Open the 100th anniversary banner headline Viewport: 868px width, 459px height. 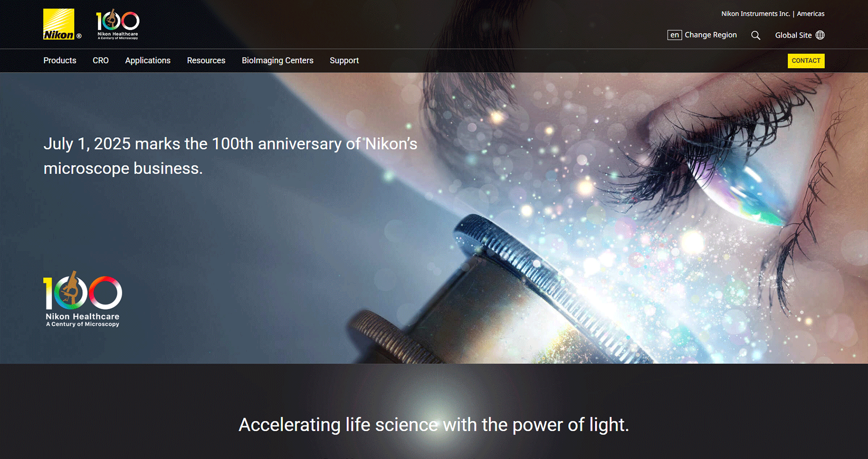[230, 156]
